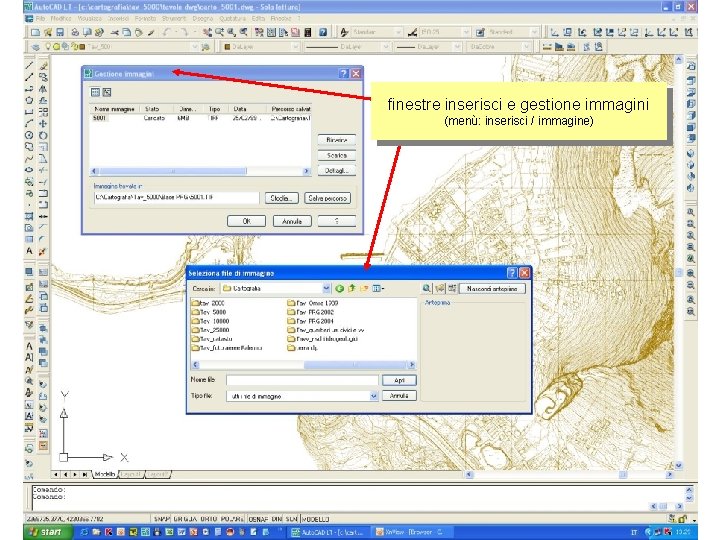Click the Text Style icon near Standard

[x=344, y=32]
